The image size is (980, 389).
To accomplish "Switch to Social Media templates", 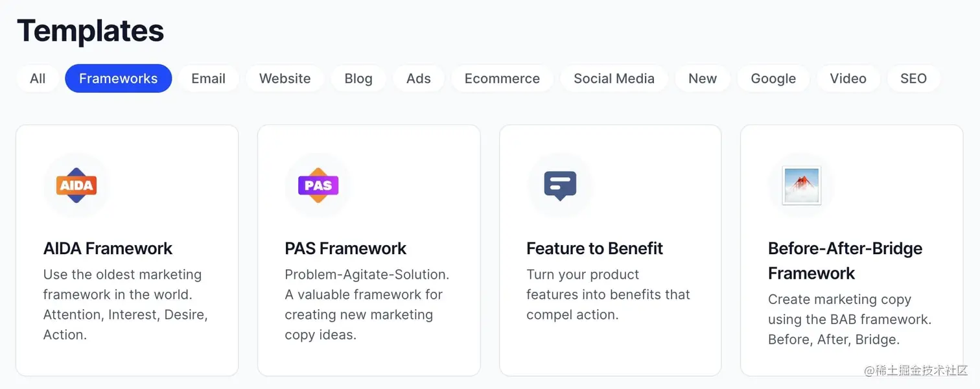I will click(613, 78).
